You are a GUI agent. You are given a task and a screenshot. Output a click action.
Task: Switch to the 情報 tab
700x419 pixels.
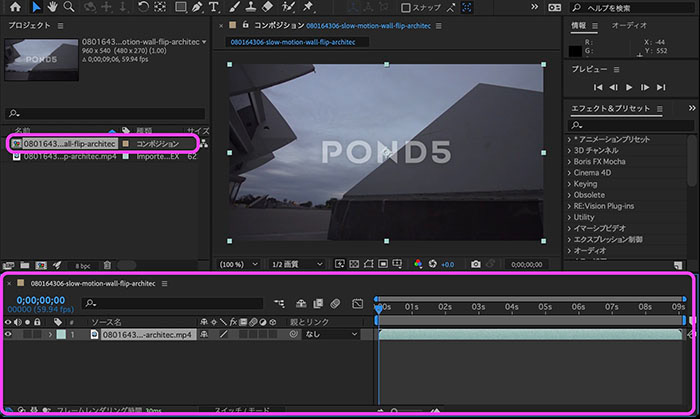(579, 25)
